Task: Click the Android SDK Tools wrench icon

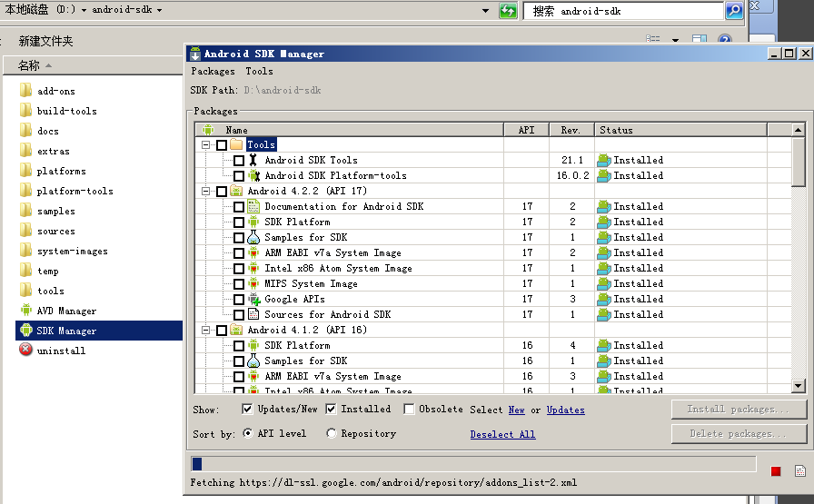Action: 253,160
